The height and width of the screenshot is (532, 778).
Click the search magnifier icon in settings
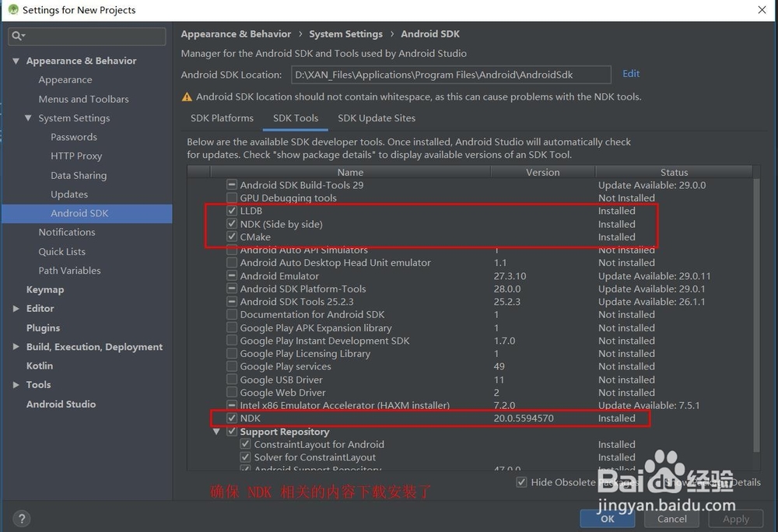pos(17,36)
